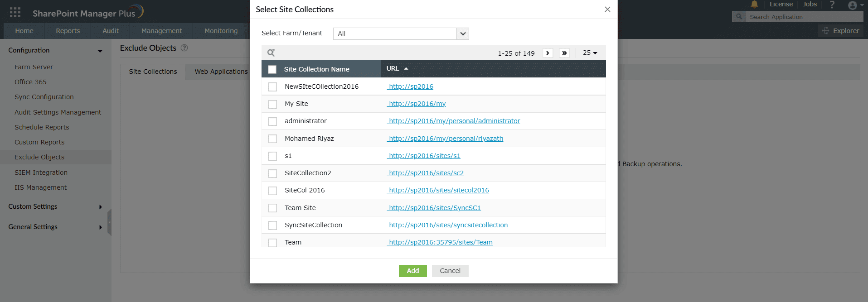Check the Mohamed Riyaz row checkbox

(x=272, y=139)
